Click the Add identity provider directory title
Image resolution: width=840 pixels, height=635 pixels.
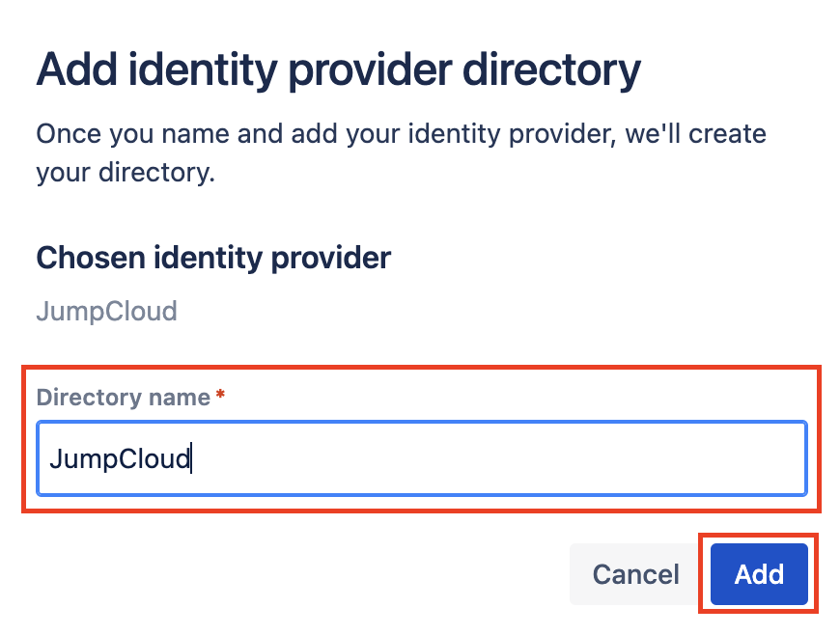338,69
